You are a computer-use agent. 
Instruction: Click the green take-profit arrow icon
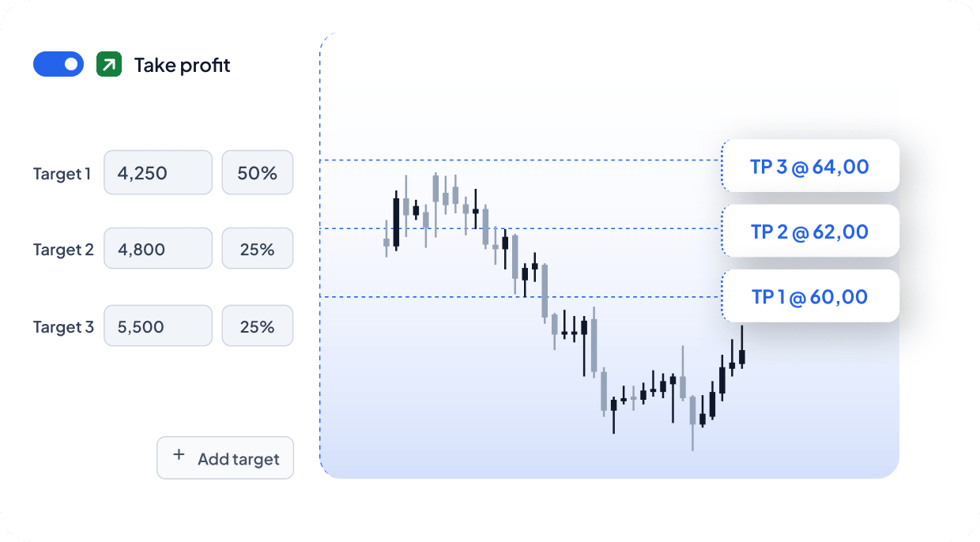[108, 64]
